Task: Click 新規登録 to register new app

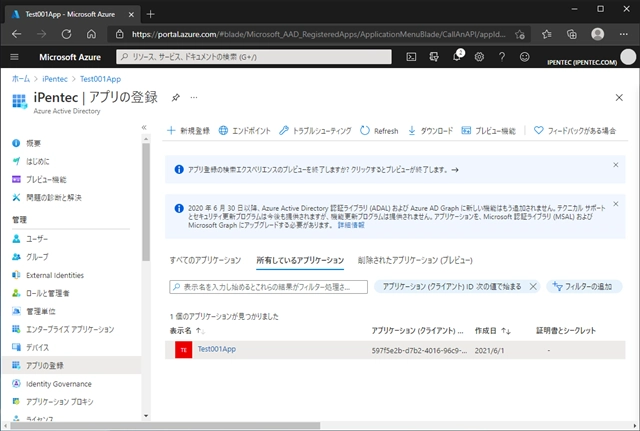Action: tap(188, 131)
